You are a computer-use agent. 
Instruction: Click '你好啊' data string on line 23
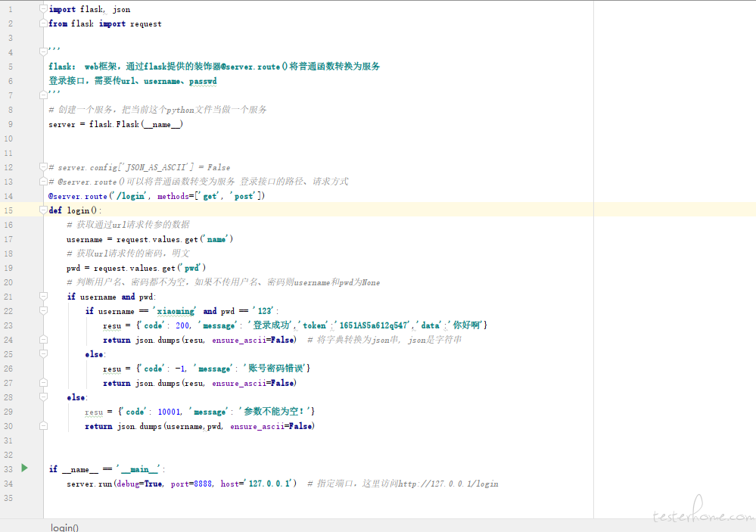[x=465, y=325]
